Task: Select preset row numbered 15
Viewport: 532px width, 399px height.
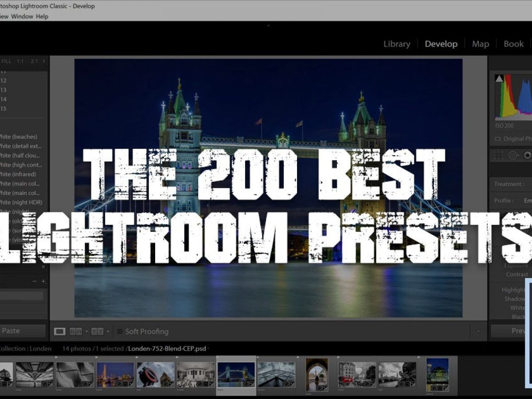Action: [4, 109]
